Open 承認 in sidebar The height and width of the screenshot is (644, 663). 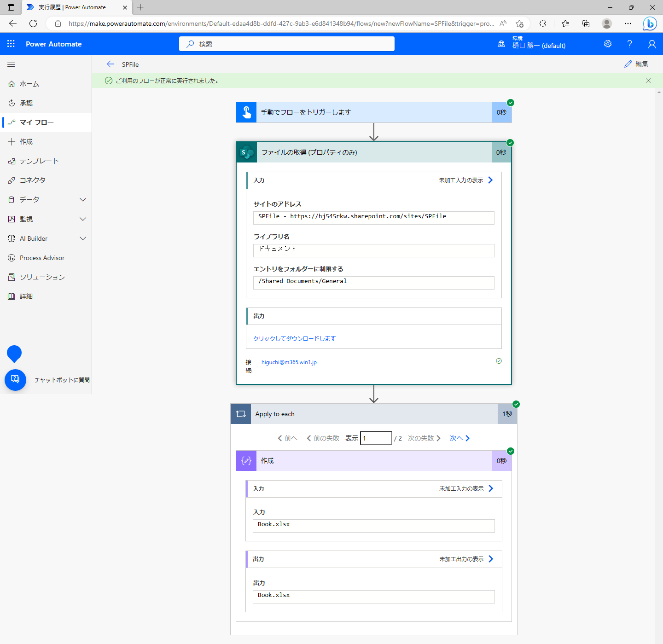point(46,103)
